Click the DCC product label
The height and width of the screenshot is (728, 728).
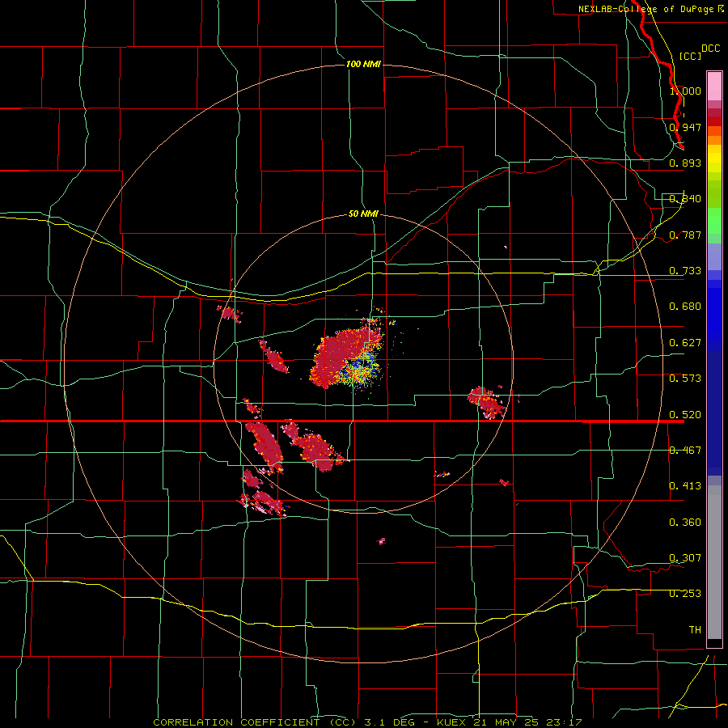point(710,49)
